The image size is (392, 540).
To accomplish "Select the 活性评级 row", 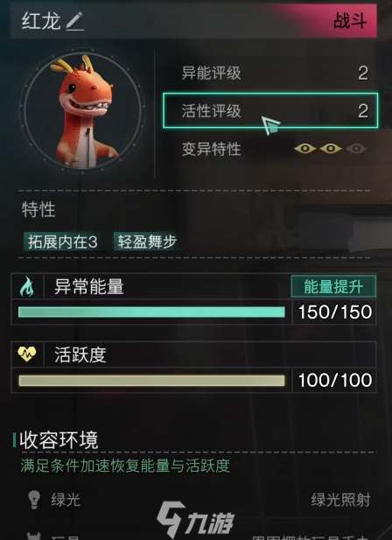I will [x=270, y=110].
